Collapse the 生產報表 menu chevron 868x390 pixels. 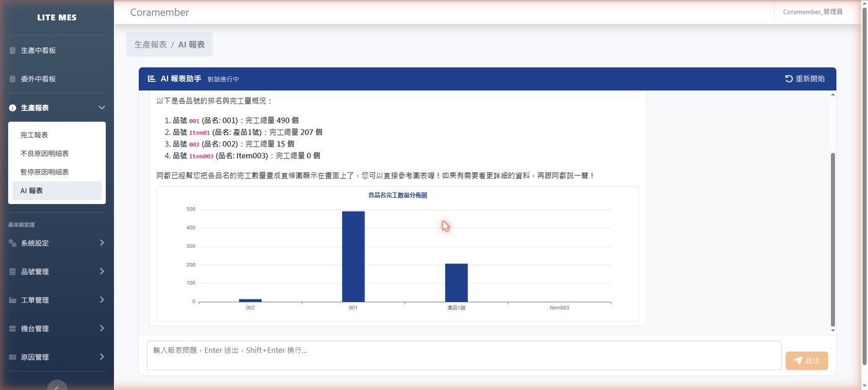tap(102, 108)
